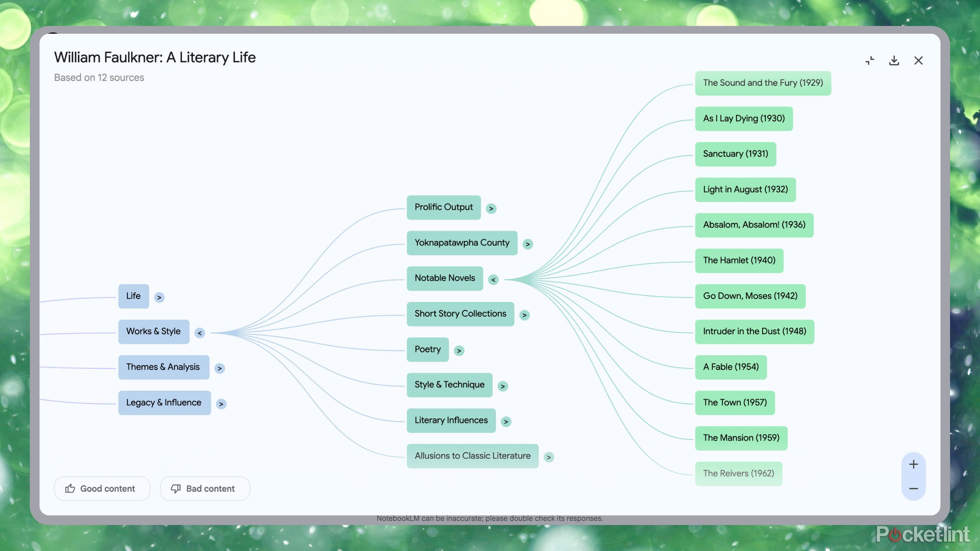
Task: Open the Yoknapatawpha County node
Action: tap(462, 243)
